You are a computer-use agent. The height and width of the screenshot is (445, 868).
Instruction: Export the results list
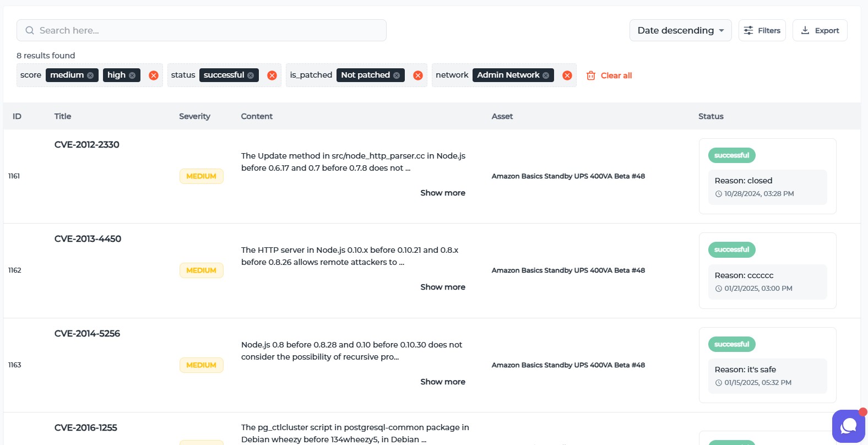[820, 30]
